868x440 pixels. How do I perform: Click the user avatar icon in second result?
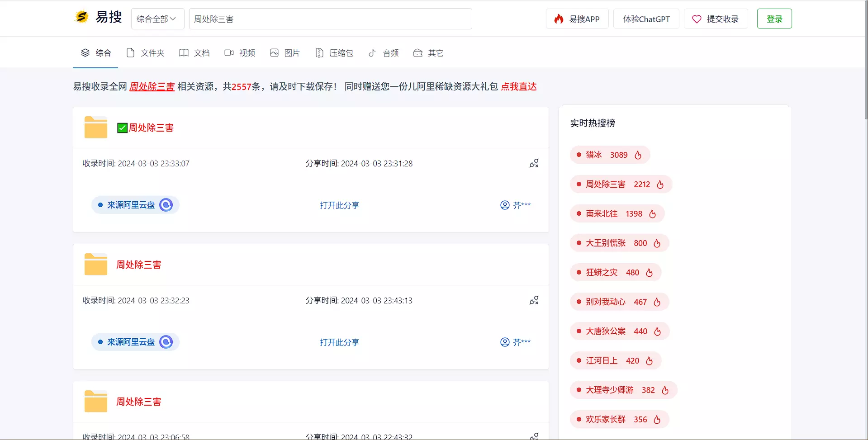[x=505, y=342]
